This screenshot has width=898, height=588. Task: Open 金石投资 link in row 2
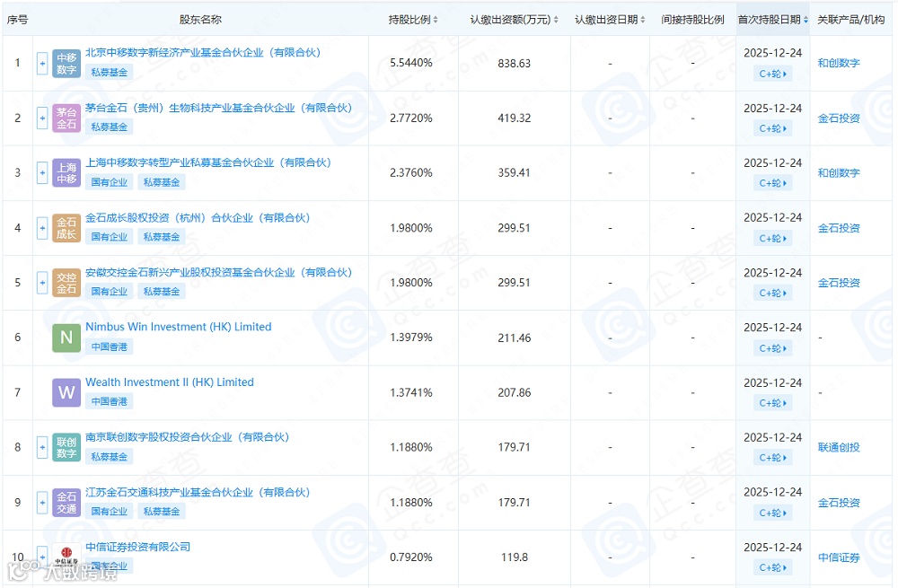coord(839,118)
